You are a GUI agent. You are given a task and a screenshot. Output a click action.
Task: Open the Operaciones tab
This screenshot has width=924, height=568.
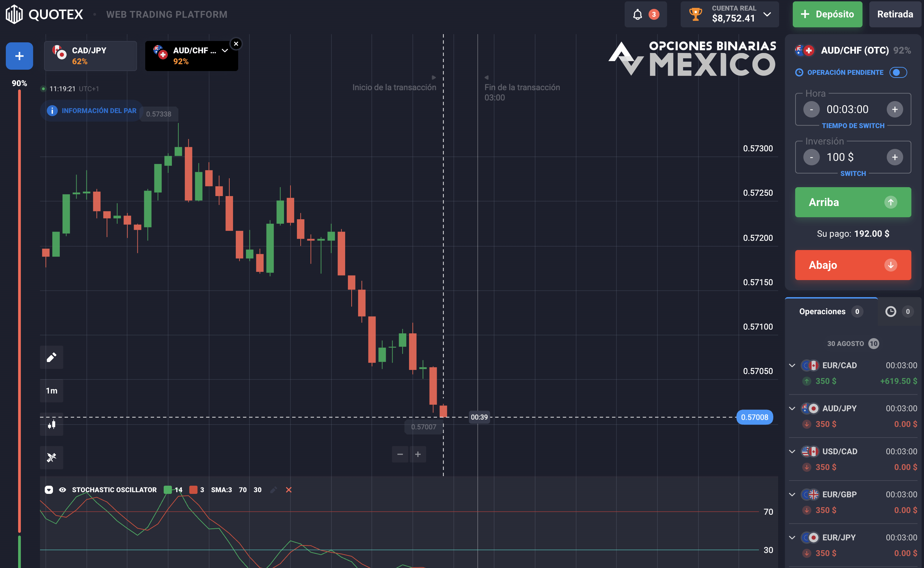[x=831, y=311]
